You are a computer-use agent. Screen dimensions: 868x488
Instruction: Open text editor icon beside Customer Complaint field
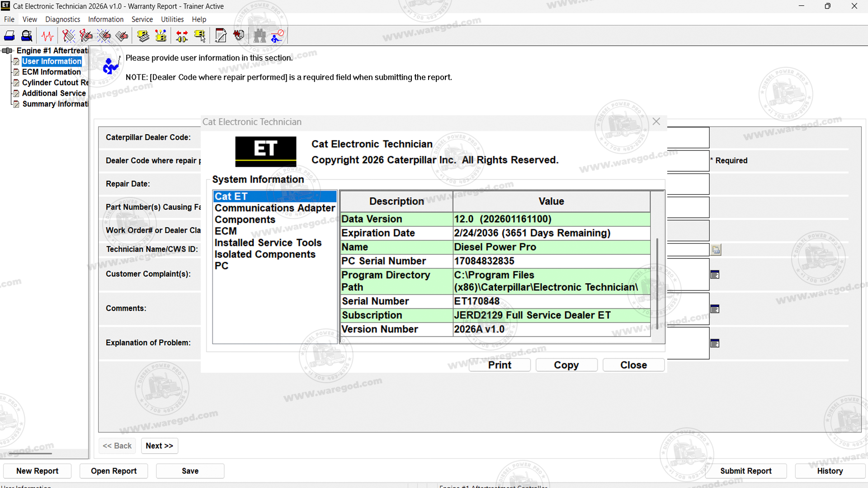click(715, 274)
